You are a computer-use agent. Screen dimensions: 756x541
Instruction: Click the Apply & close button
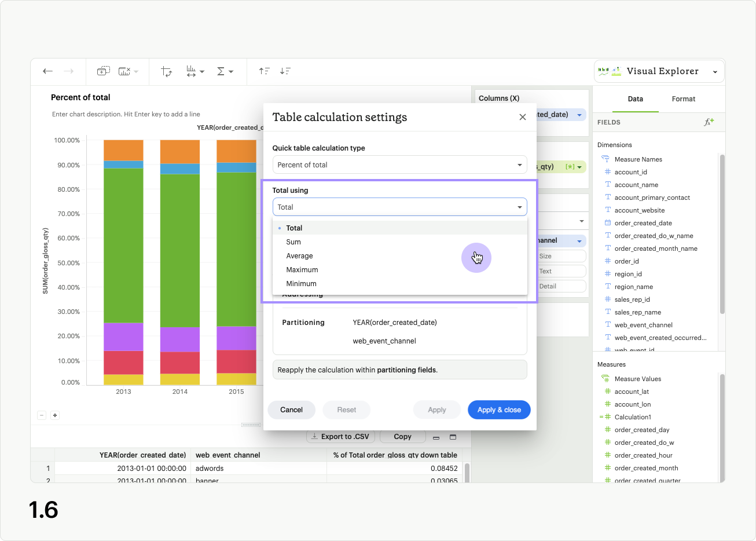(499, 410)
